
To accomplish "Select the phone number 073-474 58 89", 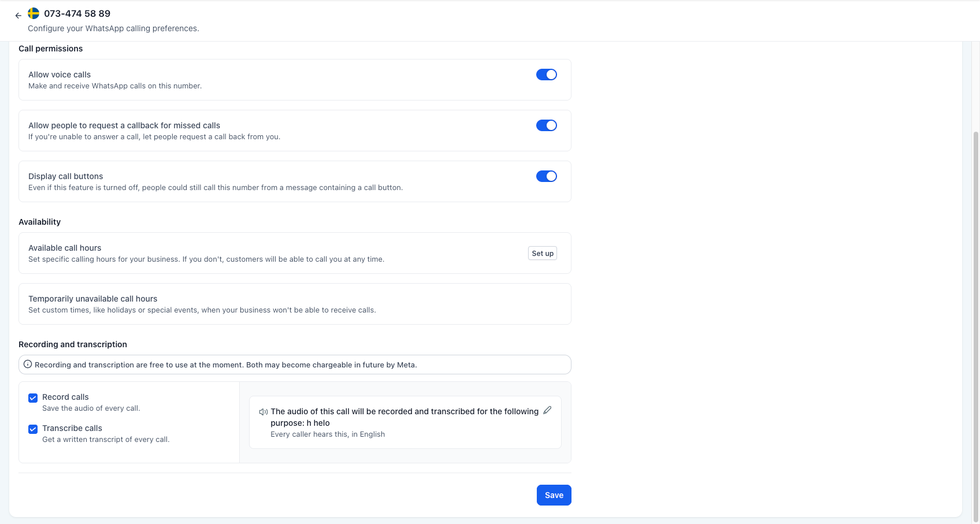I will (x=77, y=13).
